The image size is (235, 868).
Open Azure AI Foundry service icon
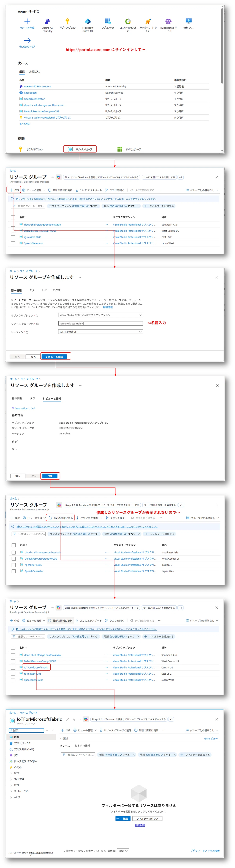tap(47, 21)
